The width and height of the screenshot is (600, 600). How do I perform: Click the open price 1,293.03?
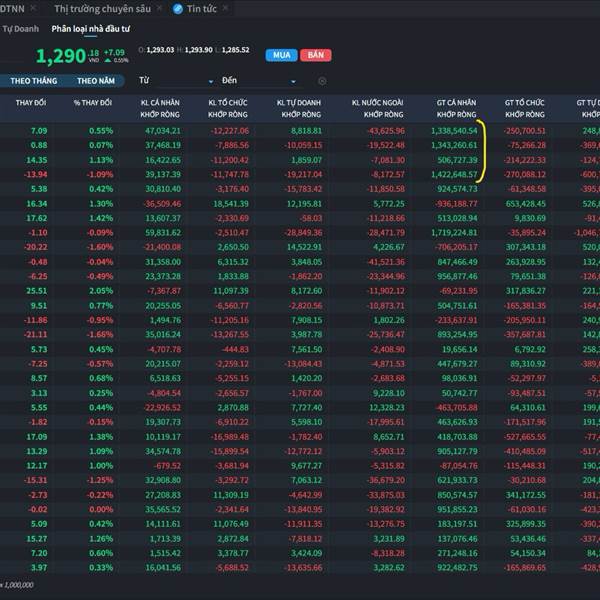click(160, 50)
